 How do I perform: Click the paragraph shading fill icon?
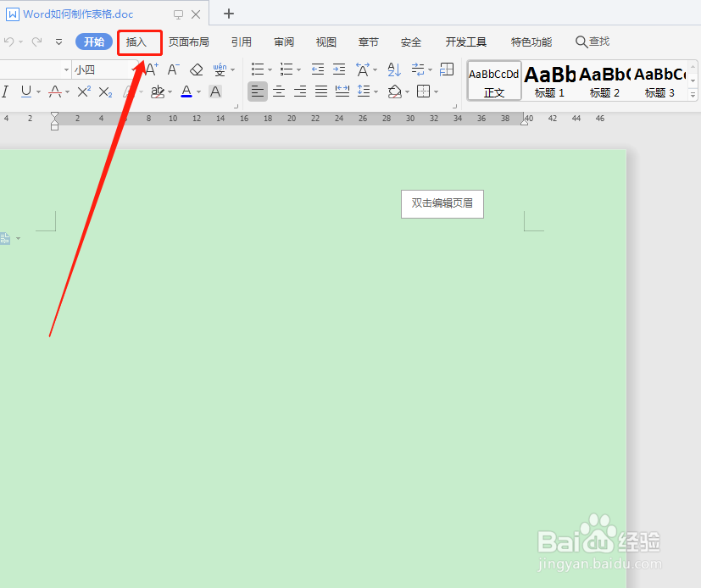[x=394, y=92]
